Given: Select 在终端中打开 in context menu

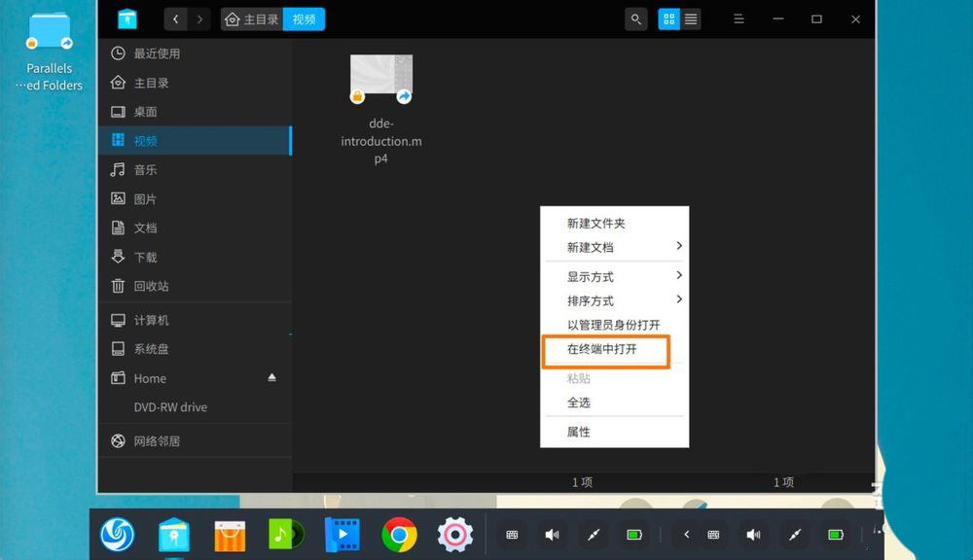Looking at the screenshot, I should [x=603, y=349].
